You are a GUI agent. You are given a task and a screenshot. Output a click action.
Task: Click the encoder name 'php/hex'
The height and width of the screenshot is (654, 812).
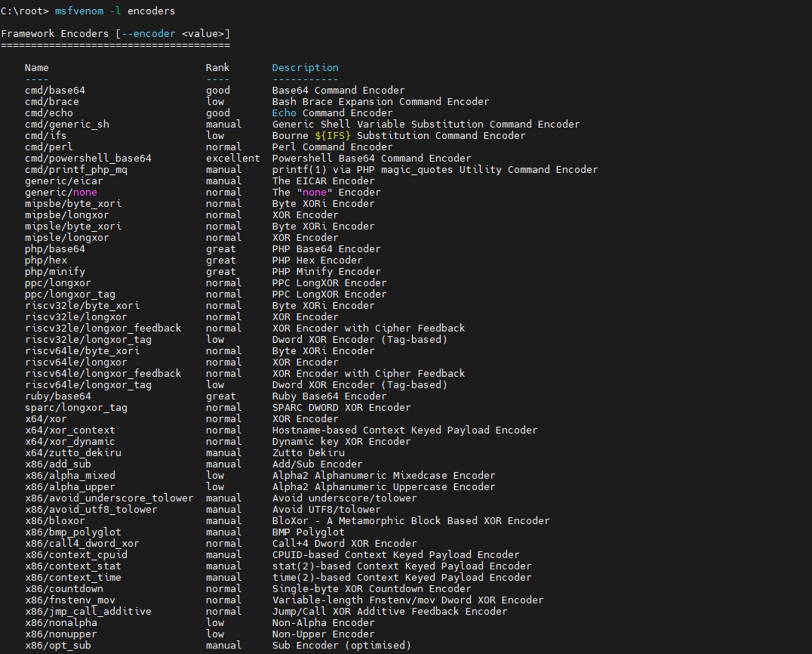[x=46, y=261]
